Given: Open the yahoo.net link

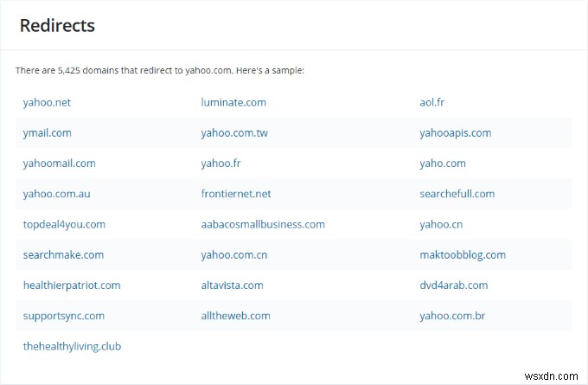Looking at the screenshot, I should click(47, 102).
